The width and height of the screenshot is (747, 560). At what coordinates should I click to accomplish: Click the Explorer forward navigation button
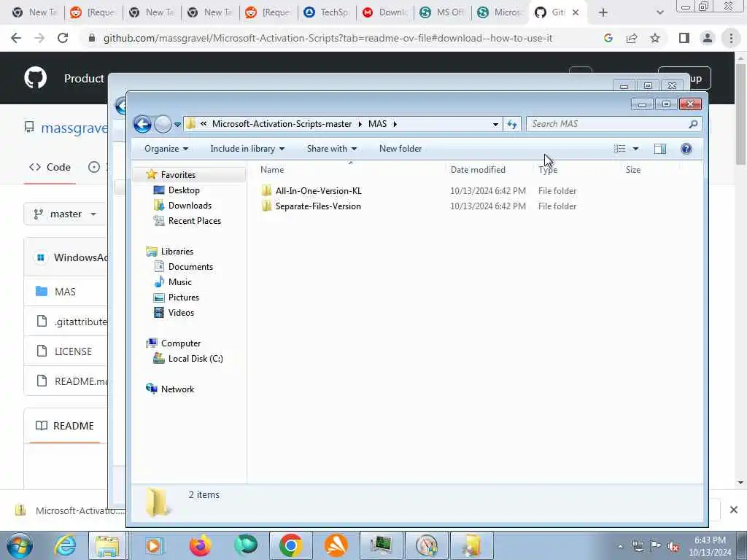tap(163, 124)
